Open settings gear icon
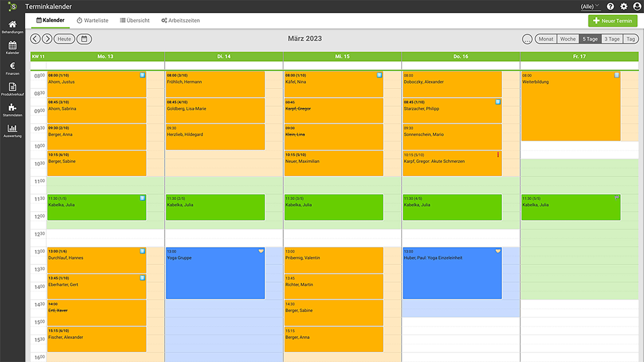Viewport: 644px width, 362px height. point(624,6)
